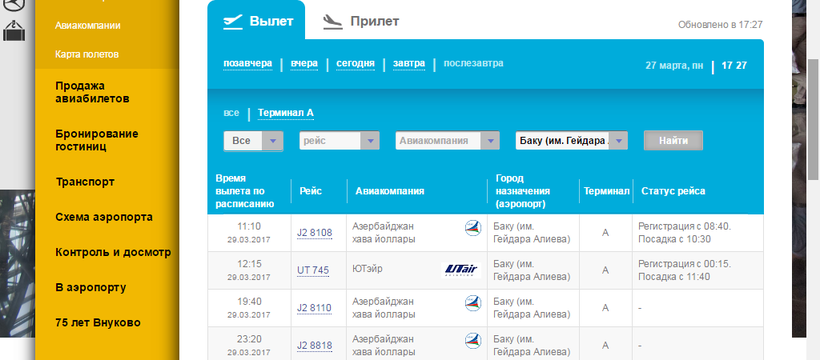The image size is (820, 360).
Task: Click Azerbaijan Airlines logo in J2 8818 row
Action: [x=473, y=341]
